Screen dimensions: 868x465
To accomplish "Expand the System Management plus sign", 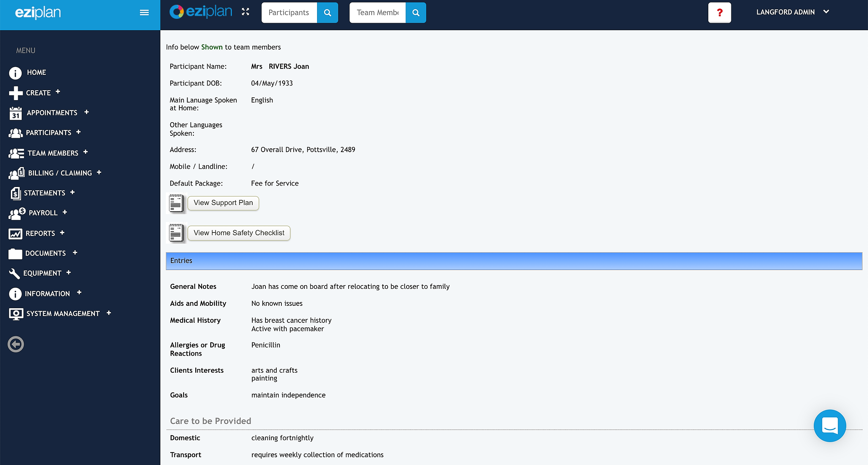I will coord(109,313).
